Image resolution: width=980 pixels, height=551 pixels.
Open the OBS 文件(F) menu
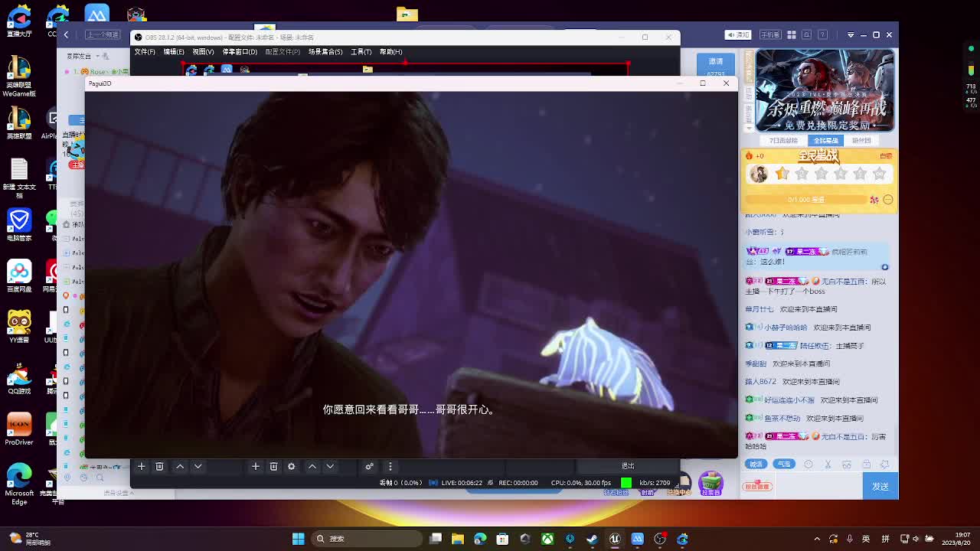(x=145, y=52)
